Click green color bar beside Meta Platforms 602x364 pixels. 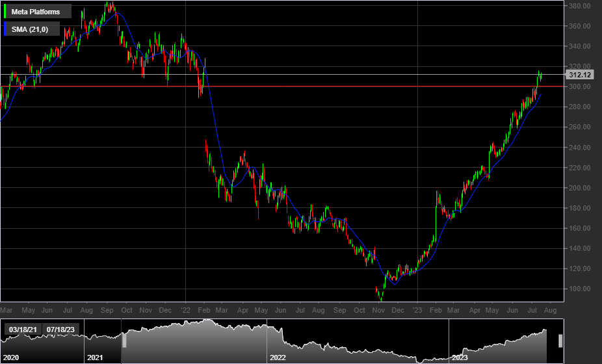pyautogui.click(x=6, y=12)
